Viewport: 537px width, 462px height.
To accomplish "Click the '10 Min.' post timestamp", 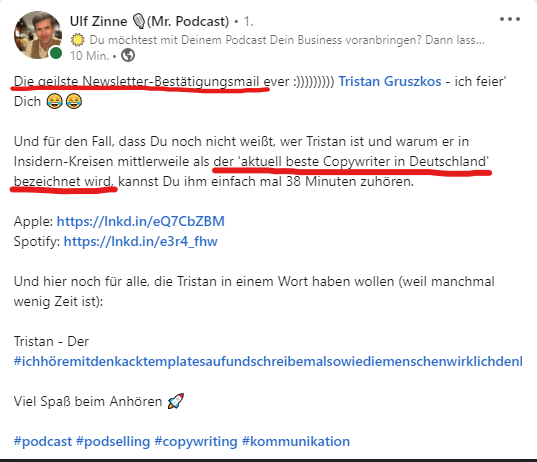I will point(89,55).
